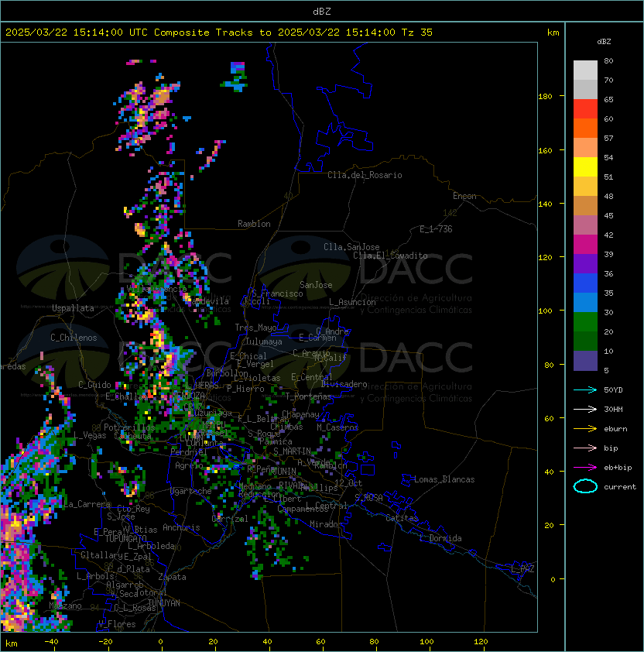644x652 pixels.
Task: Click the 'La_Carrera' map label
Action: coord(87,504)
